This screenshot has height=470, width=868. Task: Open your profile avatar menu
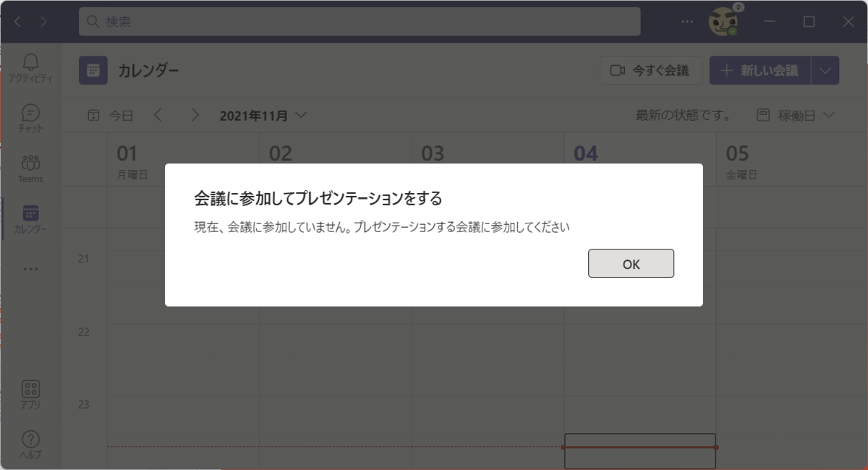722,22
